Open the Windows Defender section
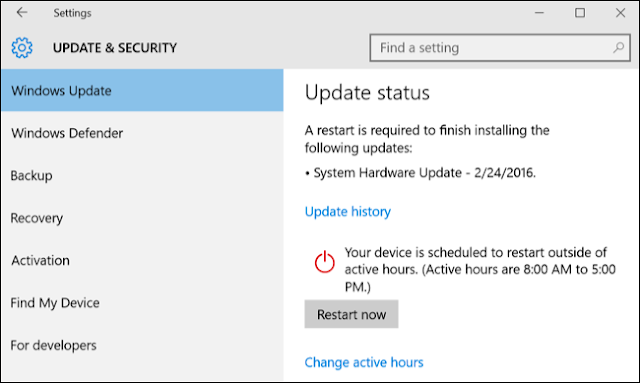Viewport: 640px width, 383px height. (142, 133)
